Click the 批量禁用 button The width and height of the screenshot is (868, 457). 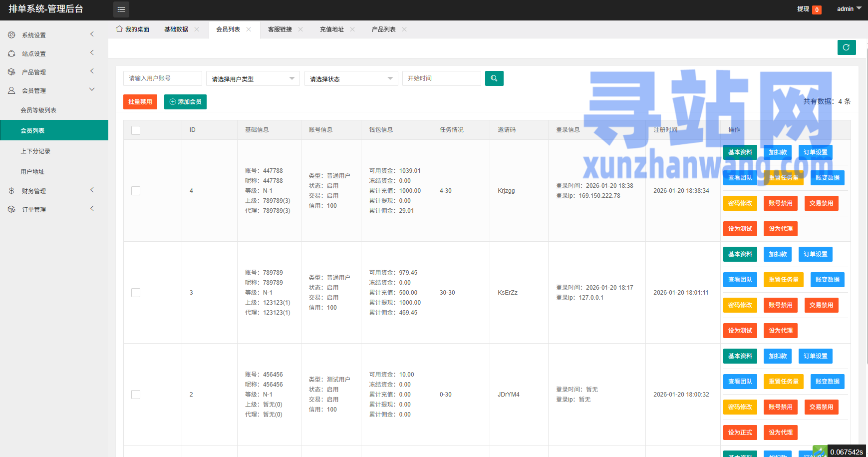coord(140,102)
